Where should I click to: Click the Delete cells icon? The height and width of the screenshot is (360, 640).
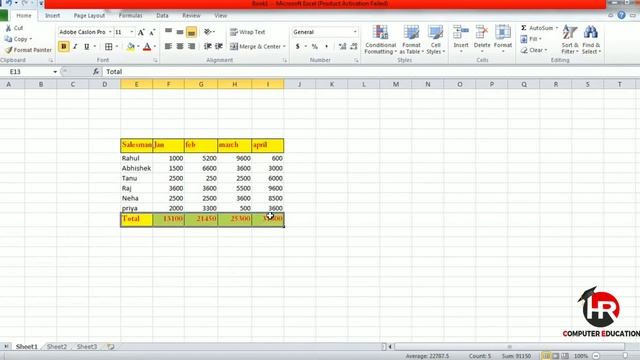point(482,33)
